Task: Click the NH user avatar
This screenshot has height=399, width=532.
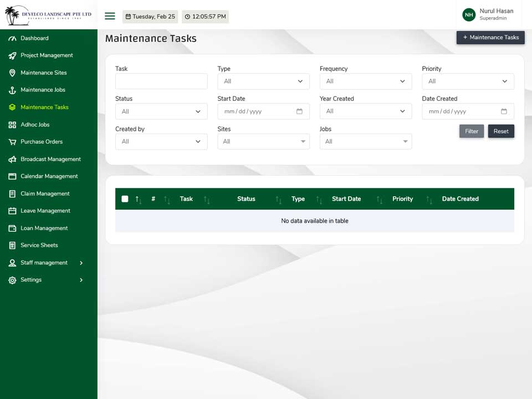Action: [469, 14]
